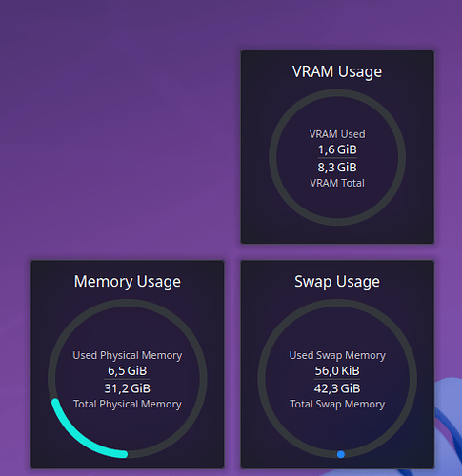462x476 pixels.
Task: Select the Total Physical Memory label
Action: [128, 404]
